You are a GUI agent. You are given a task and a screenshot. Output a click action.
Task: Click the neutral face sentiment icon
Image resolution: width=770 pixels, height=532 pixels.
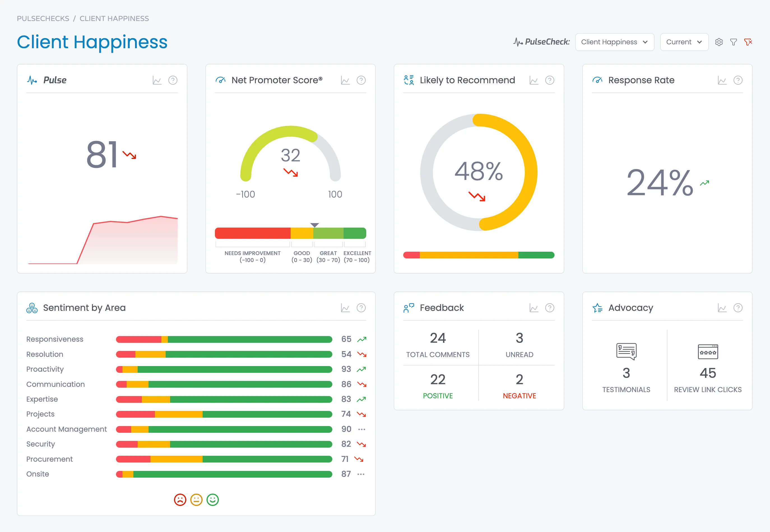pos(196,500)
